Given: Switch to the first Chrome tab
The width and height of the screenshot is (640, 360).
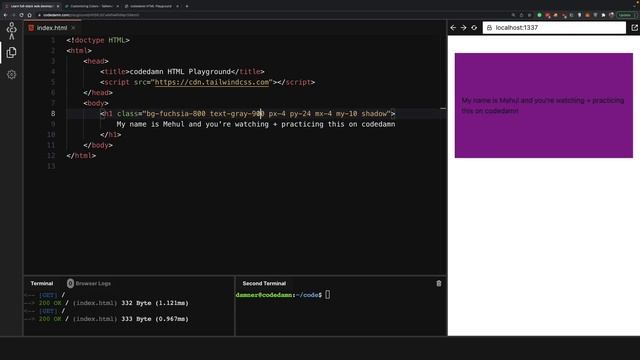Looking at the screenshot, I should pyautogui.click(x=32, y=6).
